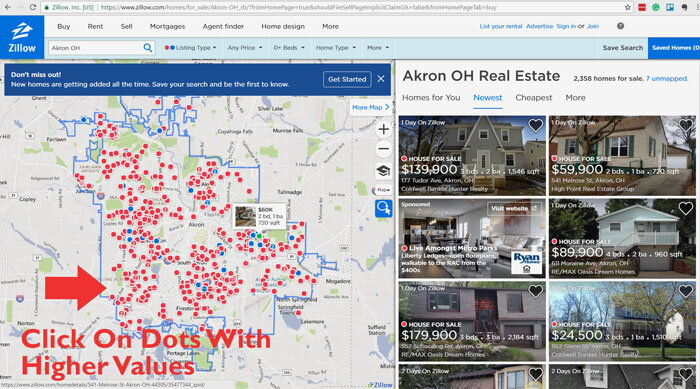This screenshot has height=389, width=700.
Task: Open the Listing Type dropdown
Action: 190,47
